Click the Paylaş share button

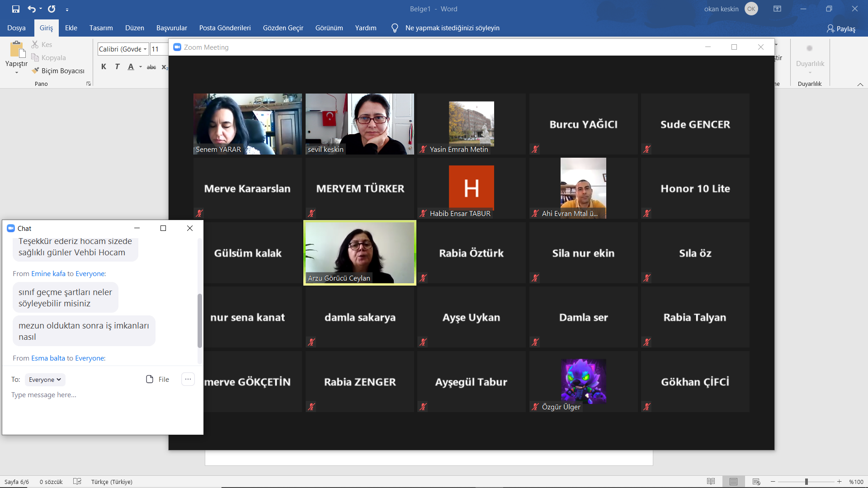(x=841, y=29)
